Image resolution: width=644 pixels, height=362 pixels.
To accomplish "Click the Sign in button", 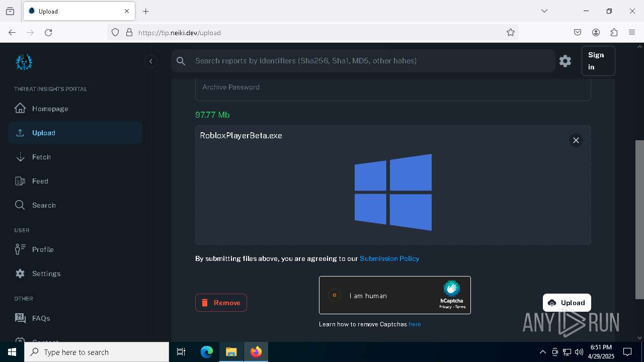I will [598, 61].
